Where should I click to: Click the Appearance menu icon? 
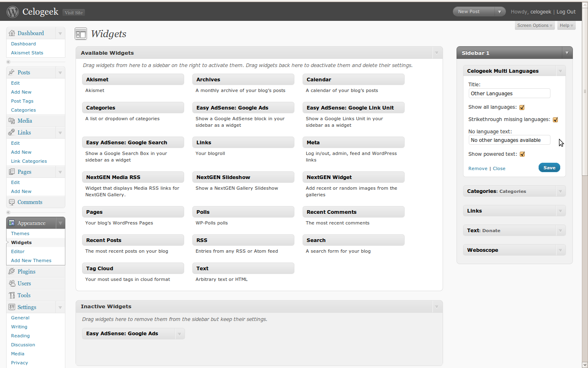[x=12, y=223]
